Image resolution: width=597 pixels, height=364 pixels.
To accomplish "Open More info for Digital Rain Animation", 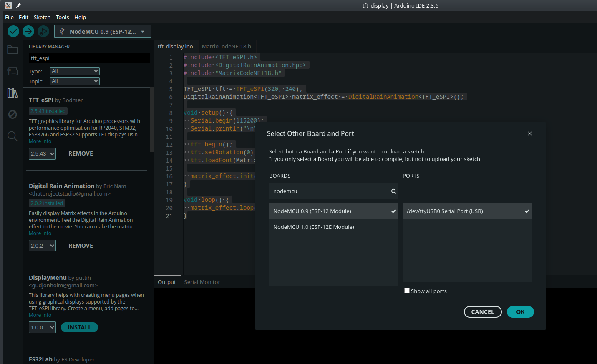I will pos(40,233).
